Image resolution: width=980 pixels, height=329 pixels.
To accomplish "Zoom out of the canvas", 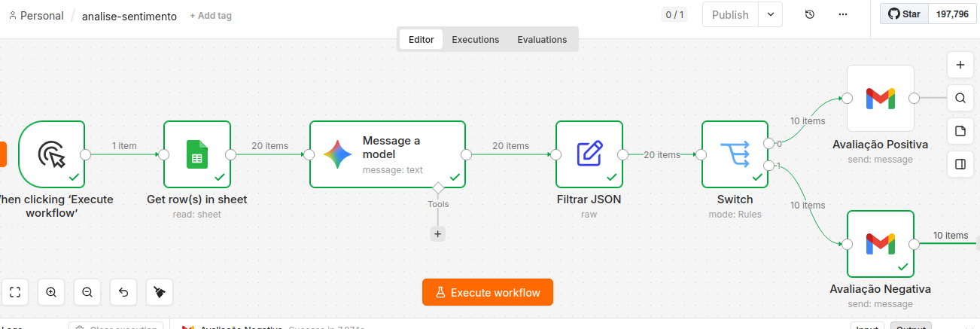I will [87, 292].
